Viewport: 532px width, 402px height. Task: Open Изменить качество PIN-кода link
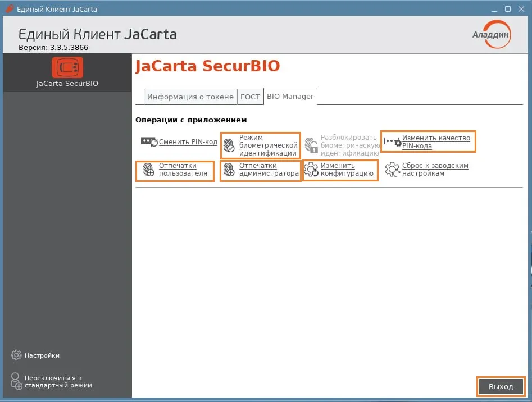[436, 142]
